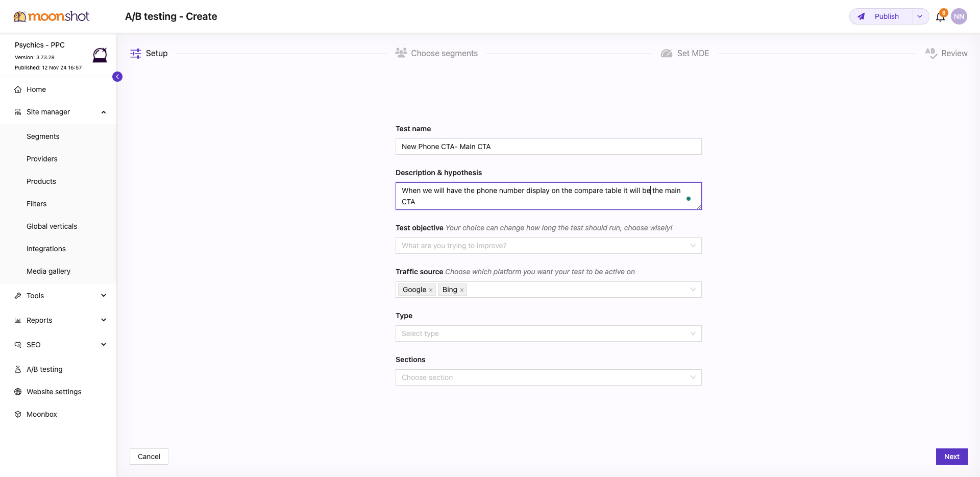This screenshot has width=980, height=477.
Task: Click the Bing tag label
Action: (450, 290)
